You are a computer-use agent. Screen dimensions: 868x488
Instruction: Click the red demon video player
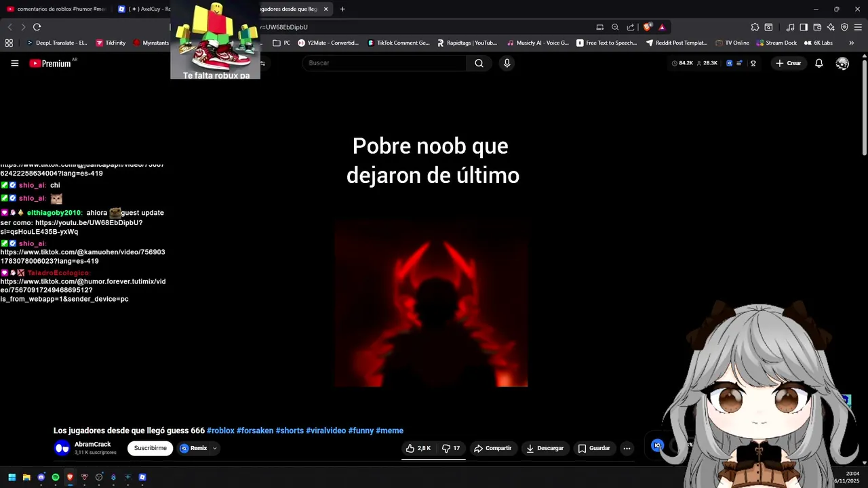pyautogui.click(x=431, y=302)
